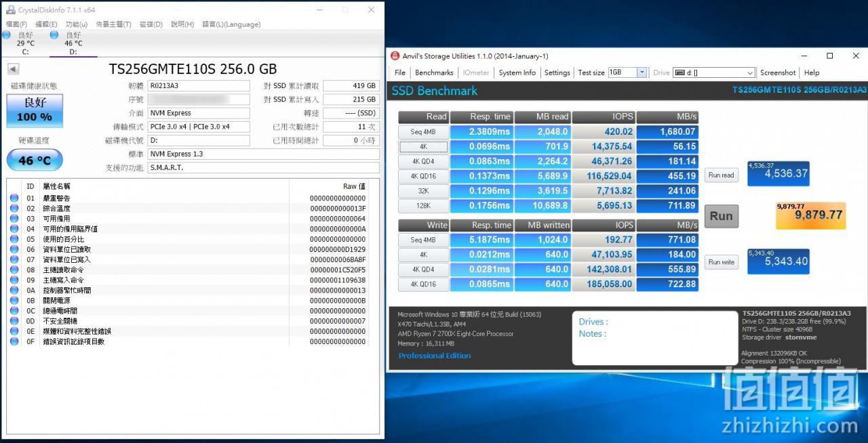Click the Run write button
The width and height of the screenshot is (868, 443).
point(721,262)
